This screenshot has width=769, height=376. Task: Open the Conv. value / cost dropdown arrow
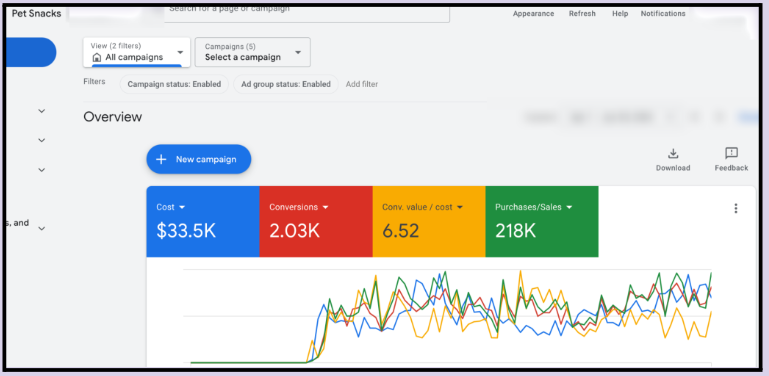click(x=460, y=207)
